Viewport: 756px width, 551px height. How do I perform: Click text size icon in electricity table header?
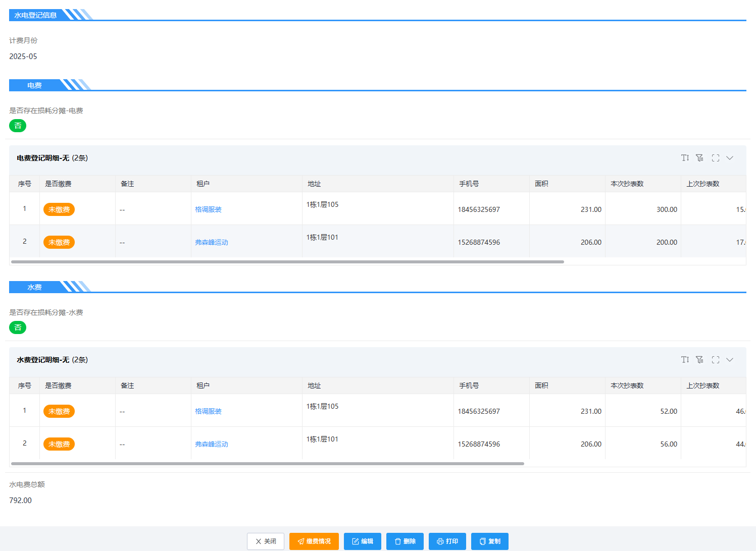(x=685, y=158)
